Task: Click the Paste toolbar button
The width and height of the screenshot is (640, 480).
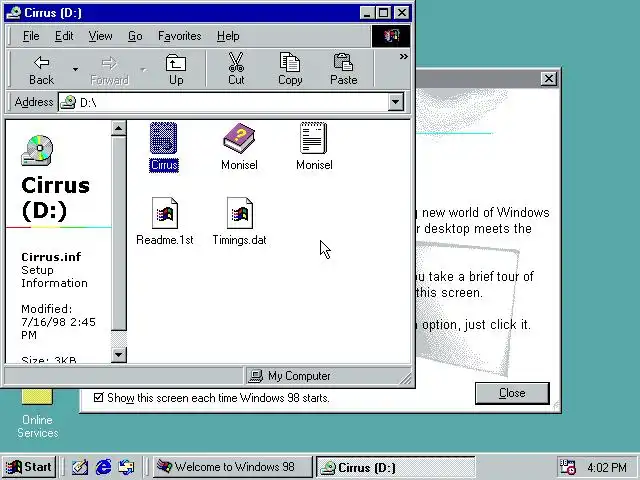Action: click(x=343, y=69)
